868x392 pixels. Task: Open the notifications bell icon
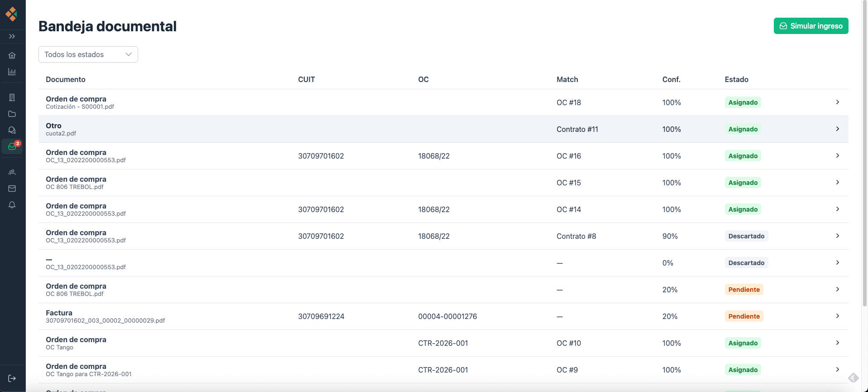pyautogui.click(x=12, y=205)
